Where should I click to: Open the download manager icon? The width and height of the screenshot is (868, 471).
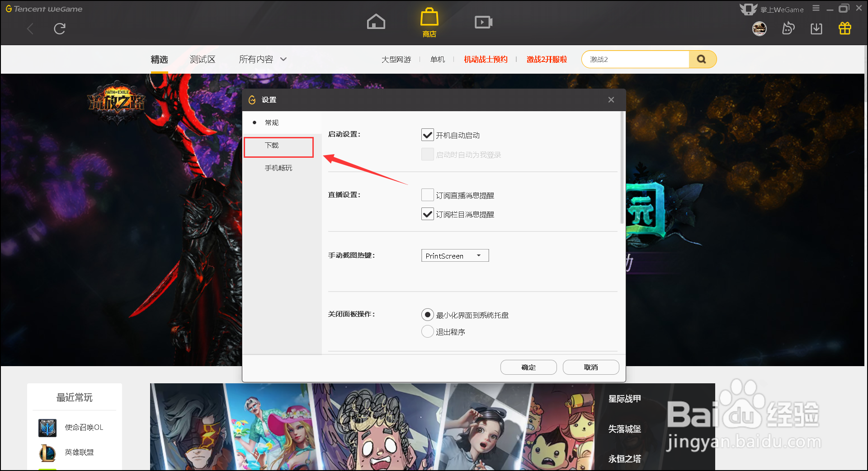816,28
